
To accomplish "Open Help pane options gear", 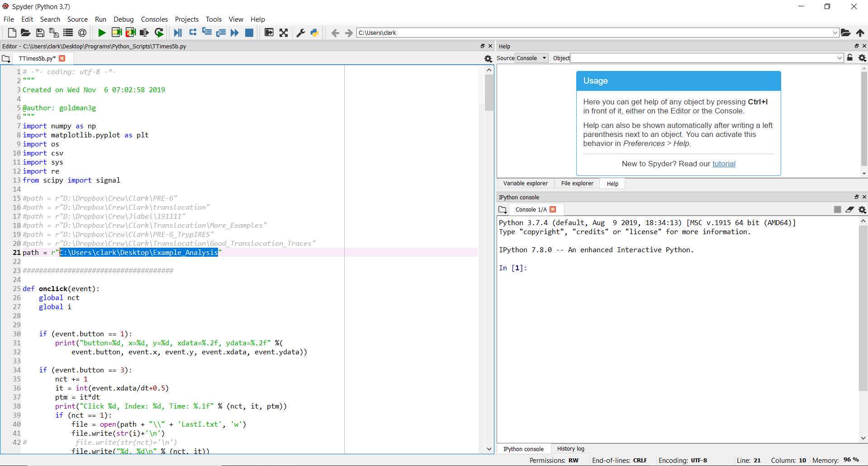I will pyautogui.click(x=862, y=58).
